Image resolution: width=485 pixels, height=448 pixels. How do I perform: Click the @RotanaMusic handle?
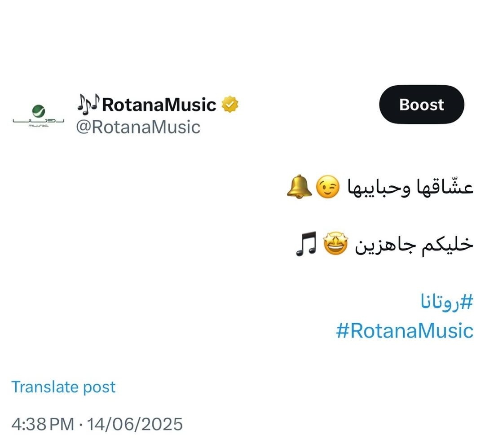pyautogui.click(x=138, y=127)
